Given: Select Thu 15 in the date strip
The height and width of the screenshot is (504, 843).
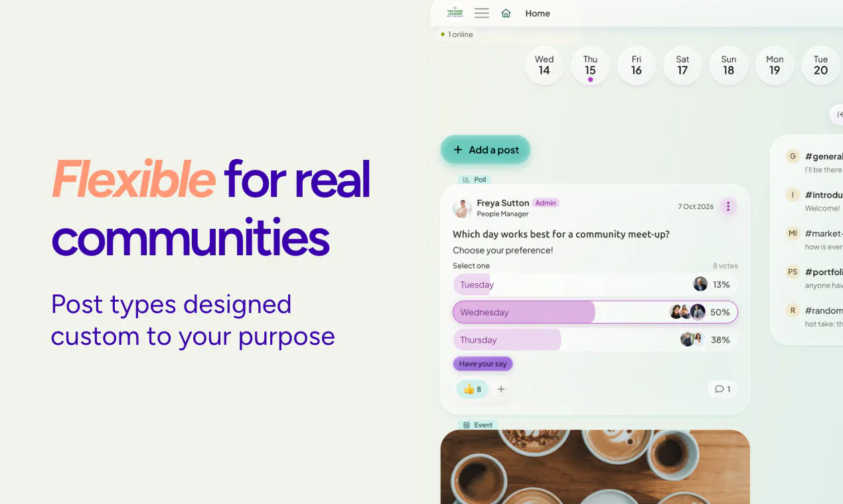Looking at the screenshot, I should [x=590, y=65].
